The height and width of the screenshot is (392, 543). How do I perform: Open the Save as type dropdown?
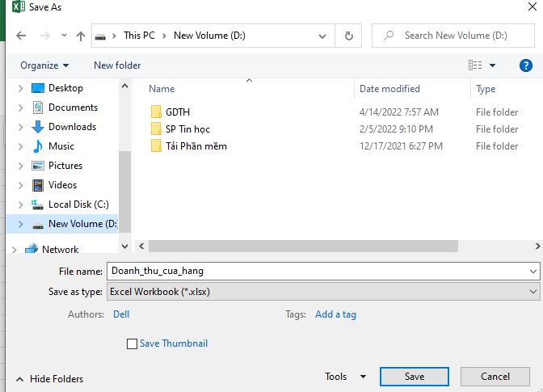[x=323, y=292]
